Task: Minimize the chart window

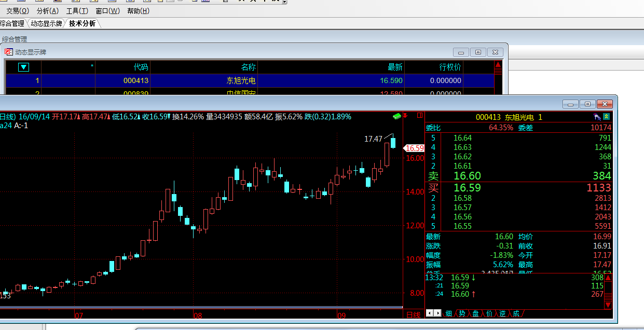Action: [x=570, y=104]
